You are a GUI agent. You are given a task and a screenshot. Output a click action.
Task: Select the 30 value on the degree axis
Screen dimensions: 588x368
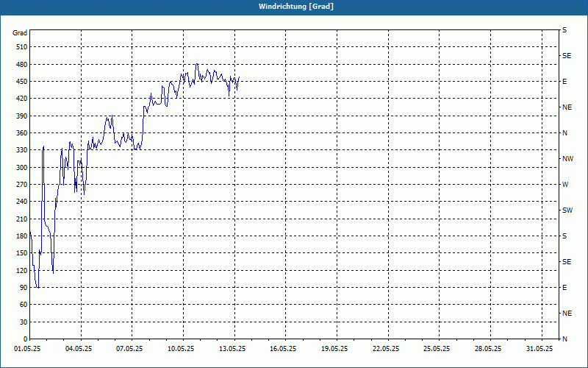[x=24, y=322]
